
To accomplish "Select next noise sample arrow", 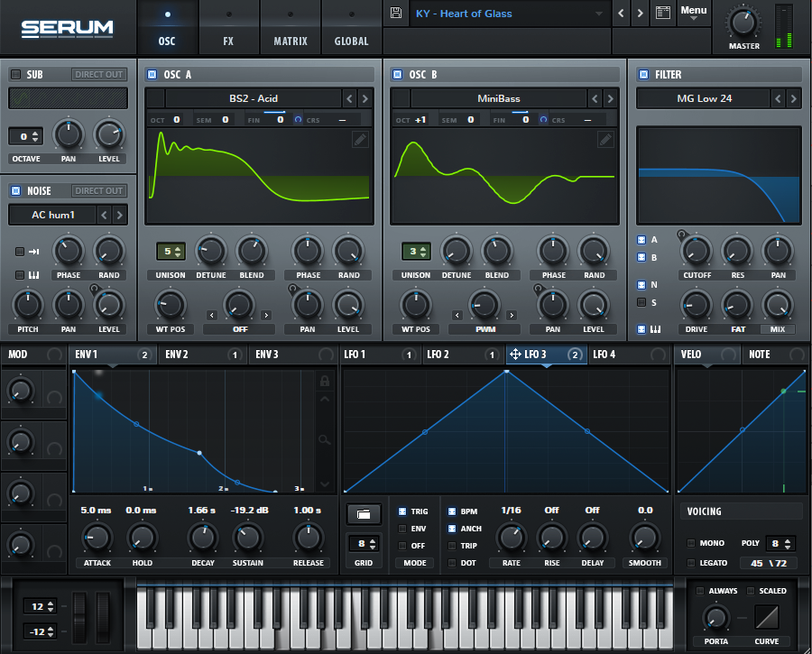I will click(x=120, y=215).
